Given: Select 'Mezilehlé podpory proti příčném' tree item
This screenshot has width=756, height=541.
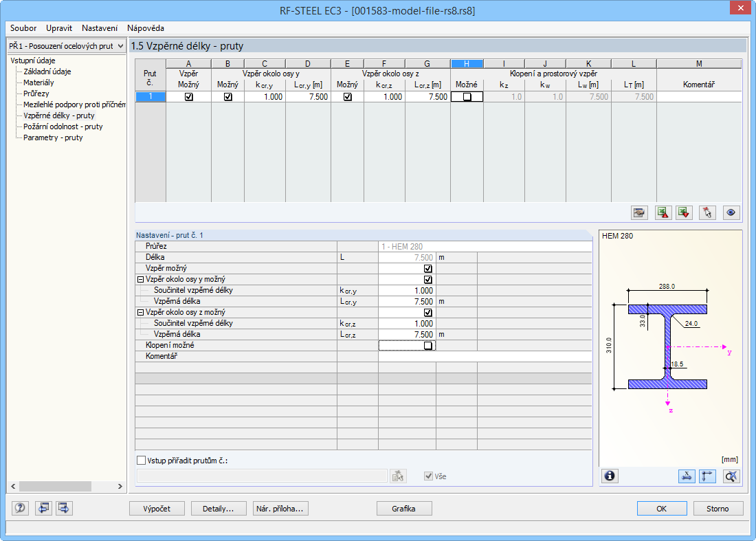Looking at the screenshot, I should (74, 104).
